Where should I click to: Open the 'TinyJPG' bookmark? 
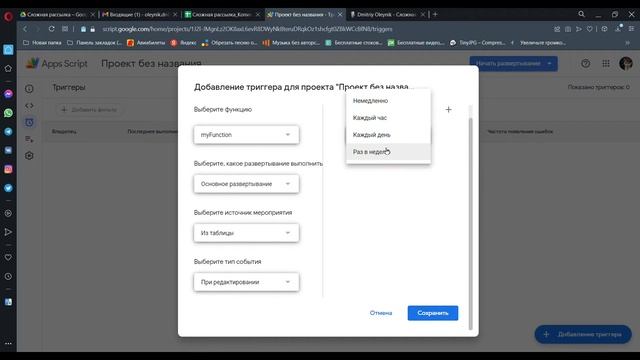[x=478, y=42]
